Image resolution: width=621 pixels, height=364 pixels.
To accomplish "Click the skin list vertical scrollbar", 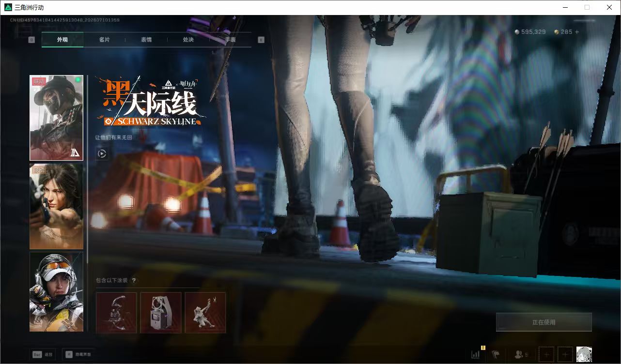I will 87,169.
